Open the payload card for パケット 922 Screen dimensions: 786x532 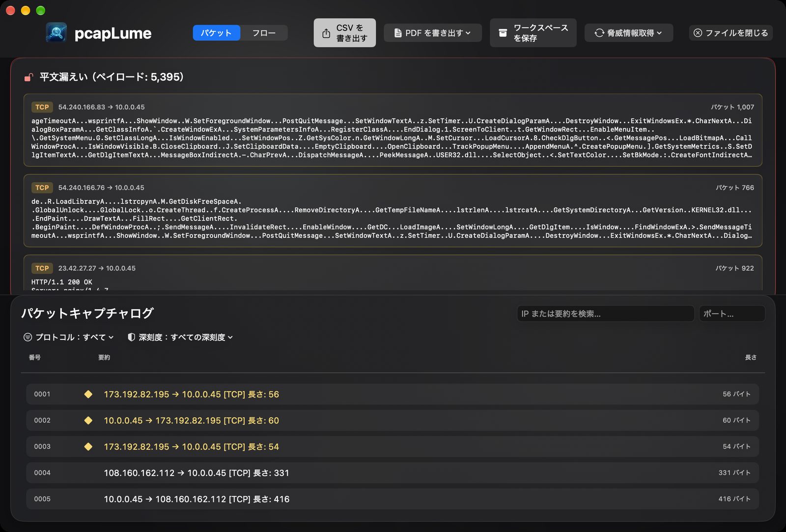point(393,273)
